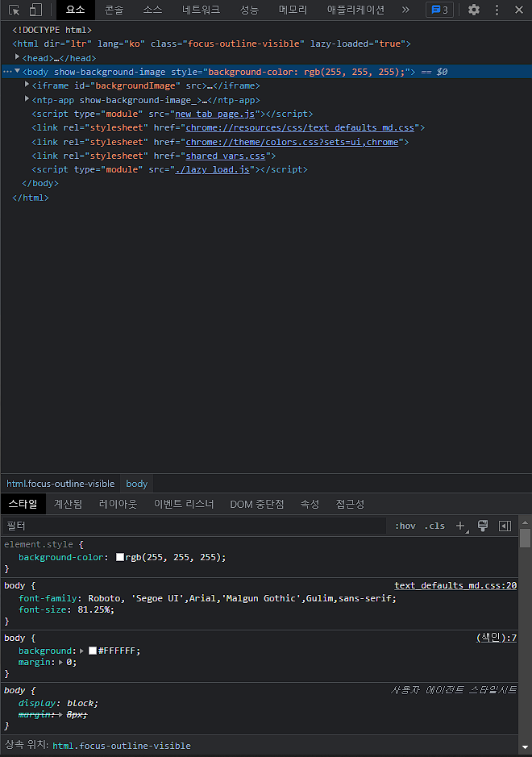Switch to the 메모리 tab
This screenshot has width=532, height=757.
293,10
